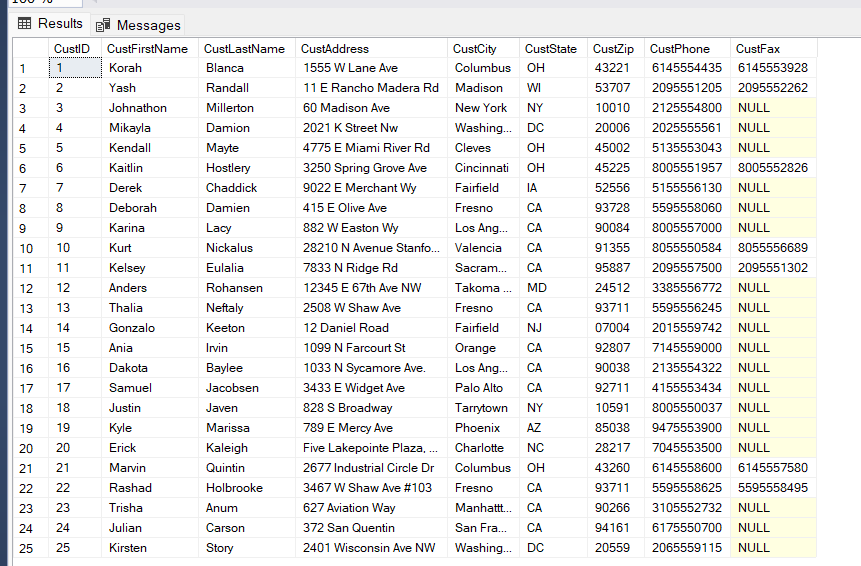Click city cell 'Orange'
The height and width of the screenshot is (566, 861).
(x=483, y=348)
